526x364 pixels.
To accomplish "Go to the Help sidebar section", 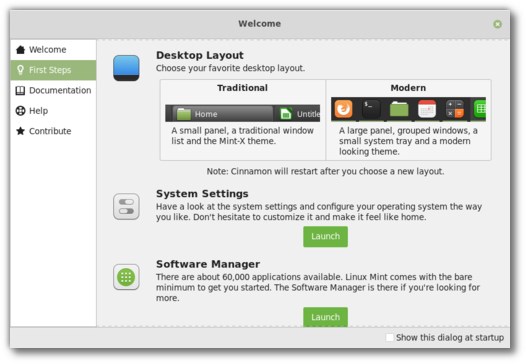I will click(53, 111).
